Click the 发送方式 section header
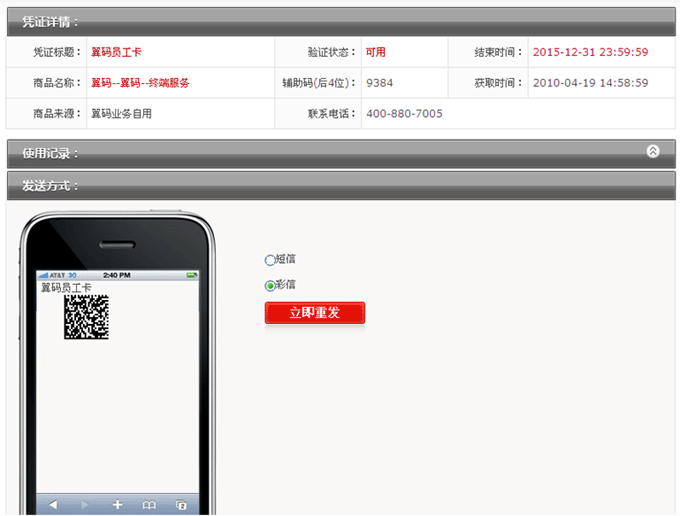 point(341,186)
